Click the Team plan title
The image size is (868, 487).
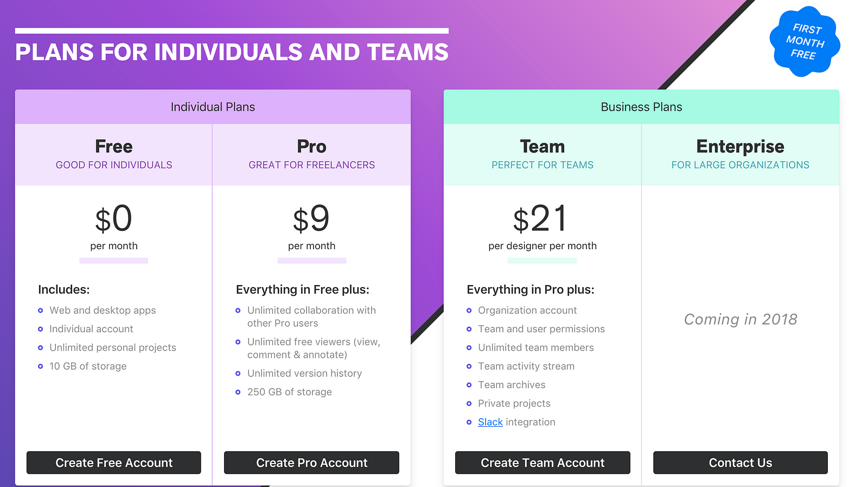pyautogui.click(x=542, y=147)
